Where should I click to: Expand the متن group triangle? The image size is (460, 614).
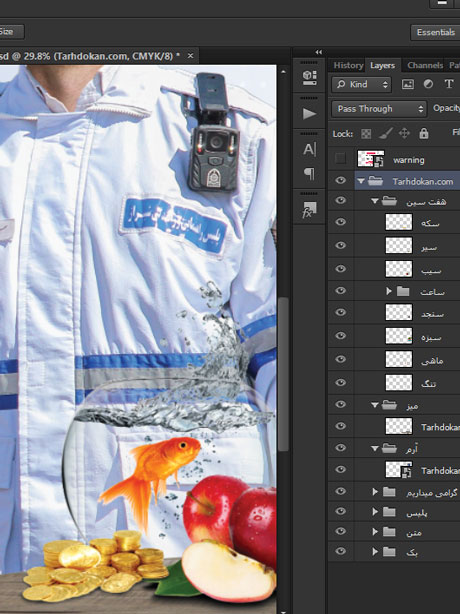[x=375, y=532]
